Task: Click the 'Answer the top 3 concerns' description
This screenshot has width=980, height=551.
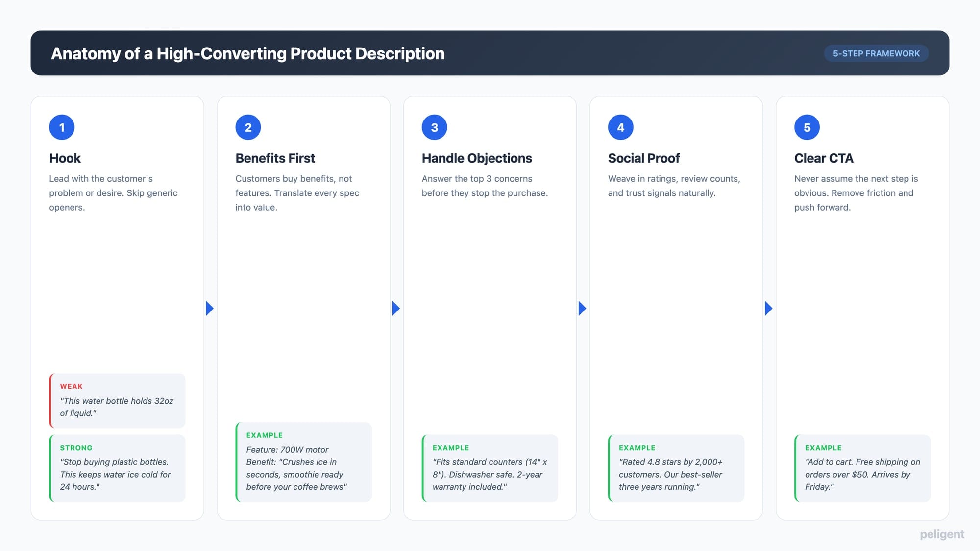Action: pos(485,186)
